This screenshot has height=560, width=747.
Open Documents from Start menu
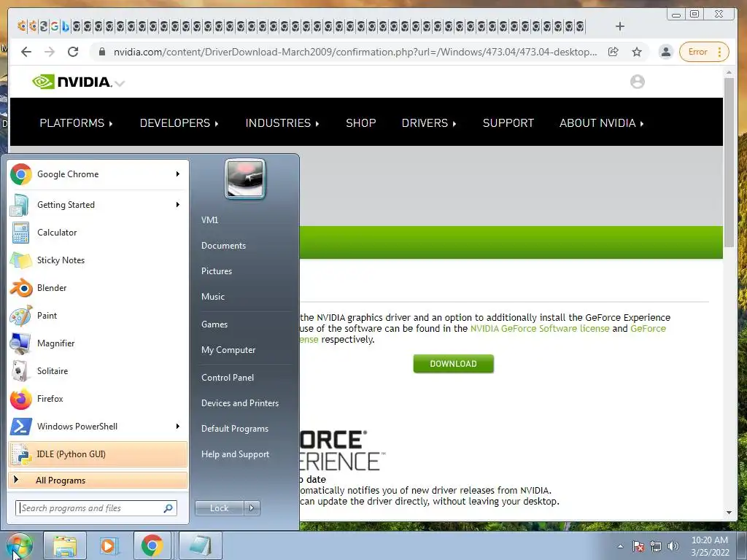tap(223, 246)
